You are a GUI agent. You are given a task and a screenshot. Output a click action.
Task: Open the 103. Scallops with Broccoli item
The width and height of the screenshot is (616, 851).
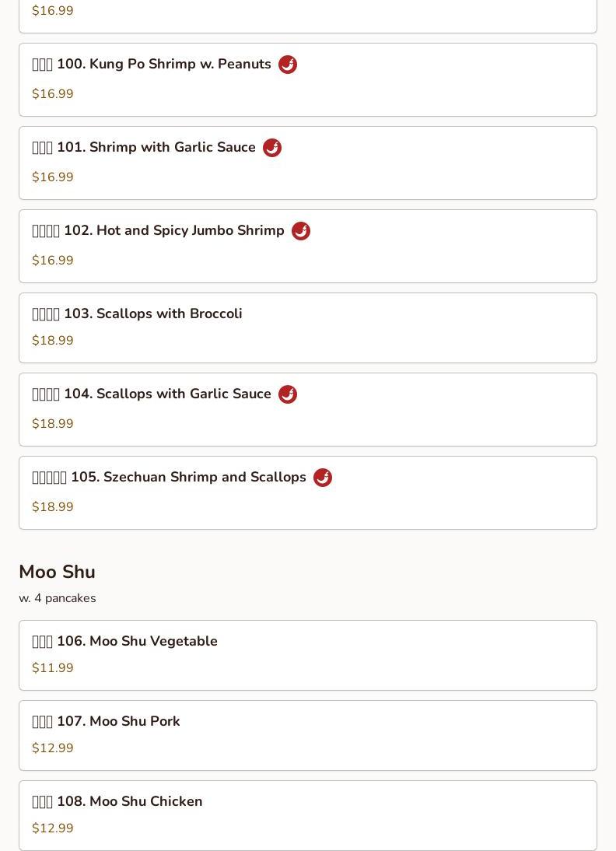(x=137, y=314)
